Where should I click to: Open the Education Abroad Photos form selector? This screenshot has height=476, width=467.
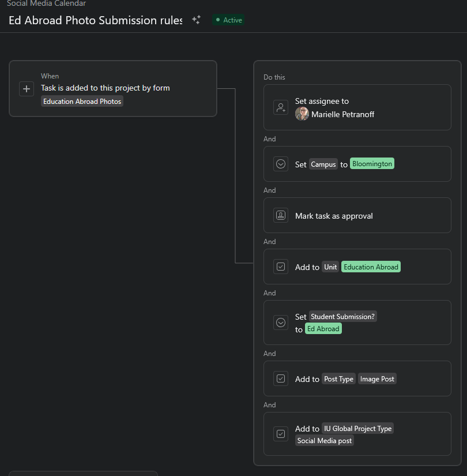82,101
